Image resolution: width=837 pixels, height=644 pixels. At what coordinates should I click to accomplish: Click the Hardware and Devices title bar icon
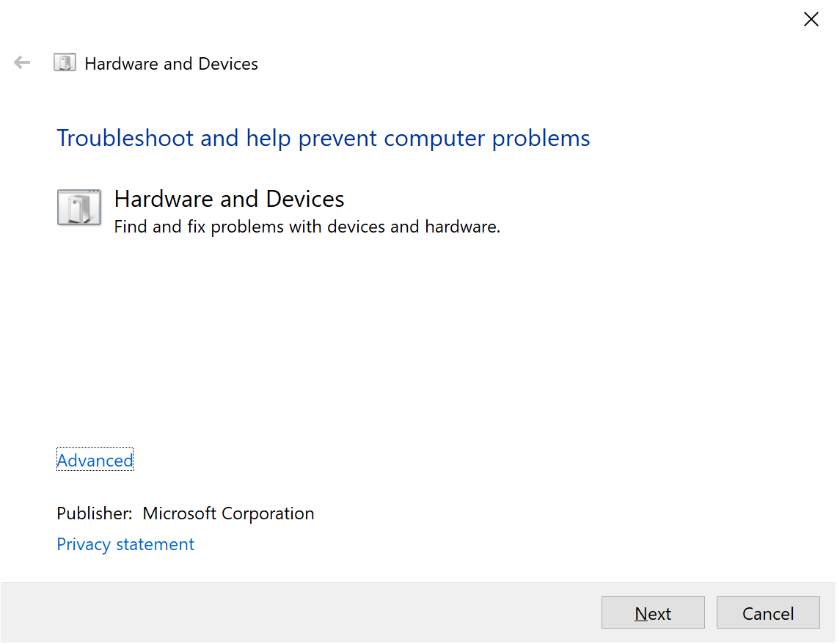tap(65, 62)
